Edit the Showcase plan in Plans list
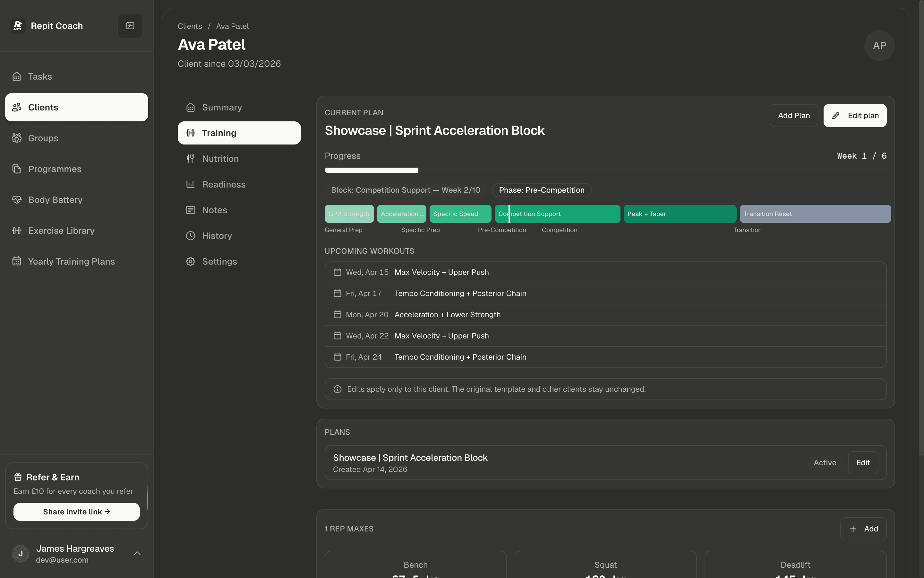924x578 pixels. pos(863,462)
